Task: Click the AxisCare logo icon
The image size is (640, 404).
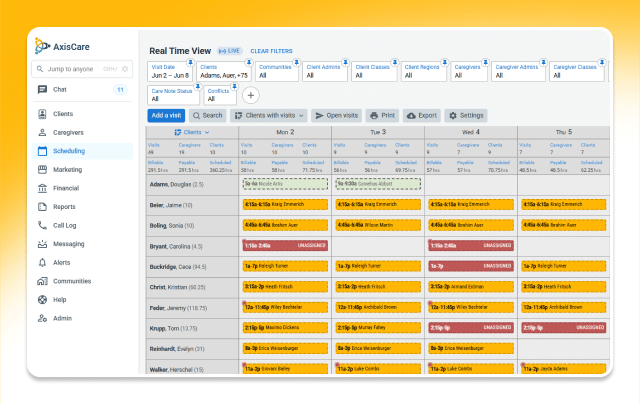Action: tap(42, 46)
